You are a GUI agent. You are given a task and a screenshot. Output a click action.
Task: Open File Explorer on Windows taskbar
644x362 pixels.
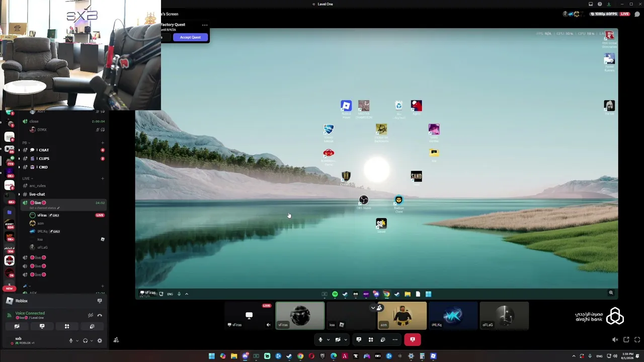234,356
